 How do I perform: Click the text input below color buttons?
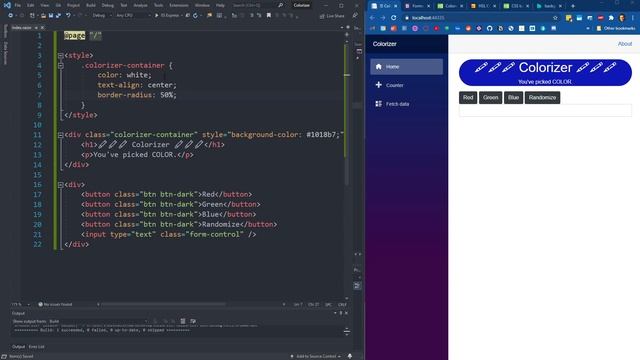point(545,111)
